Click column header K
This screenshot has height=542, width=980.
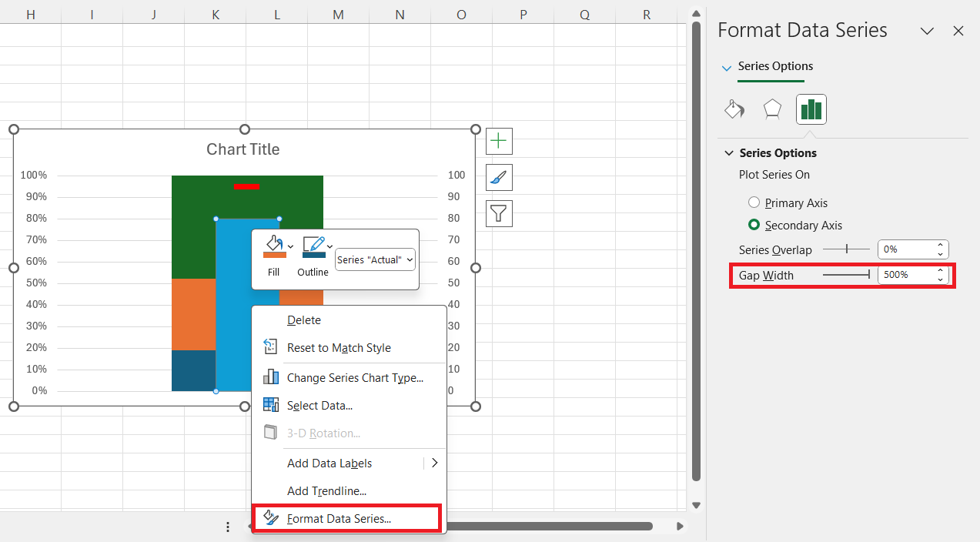[216, 15]
